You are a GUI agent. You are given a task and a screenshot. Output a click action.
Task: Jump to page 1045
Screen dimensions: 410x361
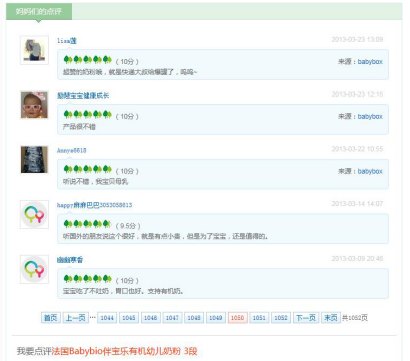pos(129,318)
